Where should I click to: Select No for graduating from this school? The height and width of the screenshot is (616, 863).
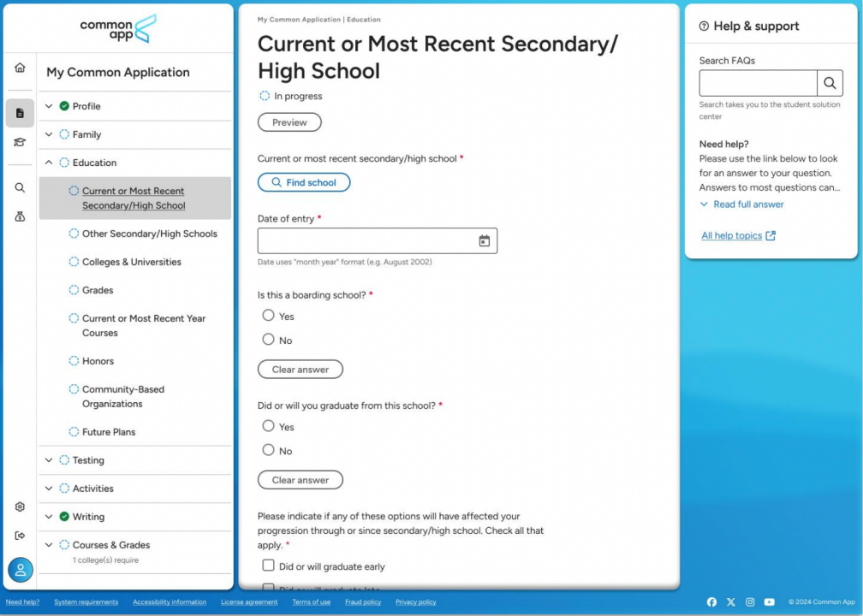(x=268, y=450)
